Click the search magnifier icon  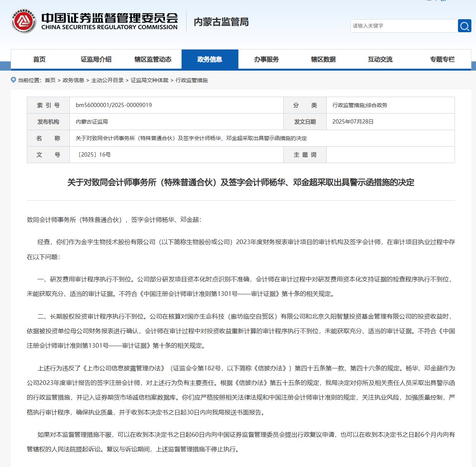(465, 26)
